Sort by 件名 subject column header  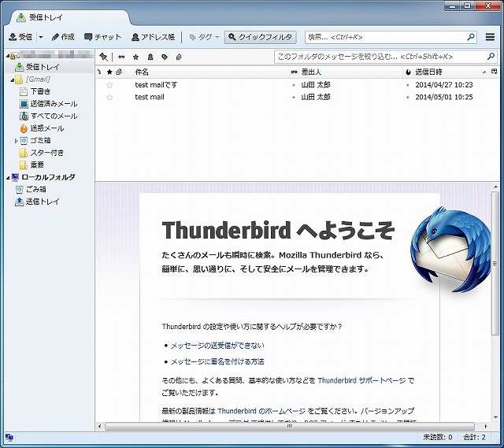tap(206, 72)
